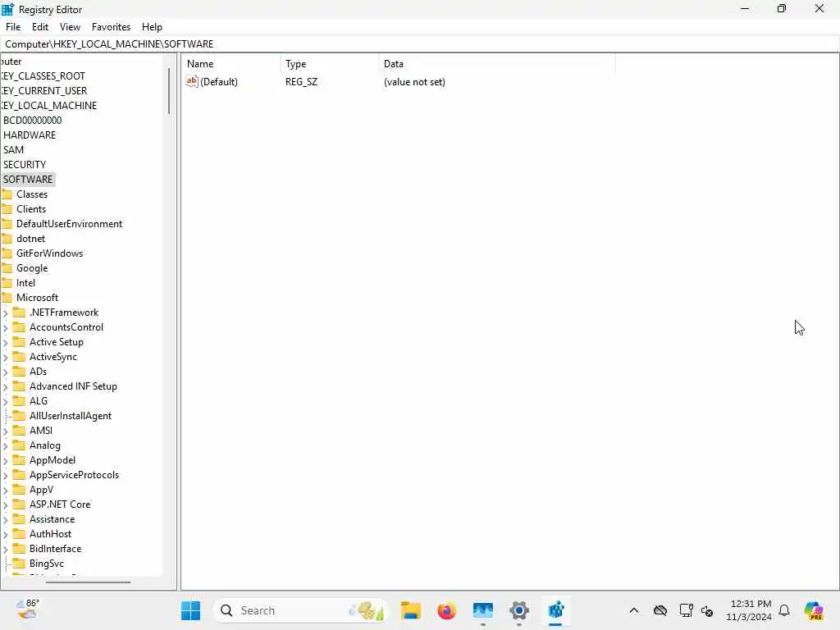Click the Name column header
This screenshot has height=630, width=840.
(x=231, y=64)
